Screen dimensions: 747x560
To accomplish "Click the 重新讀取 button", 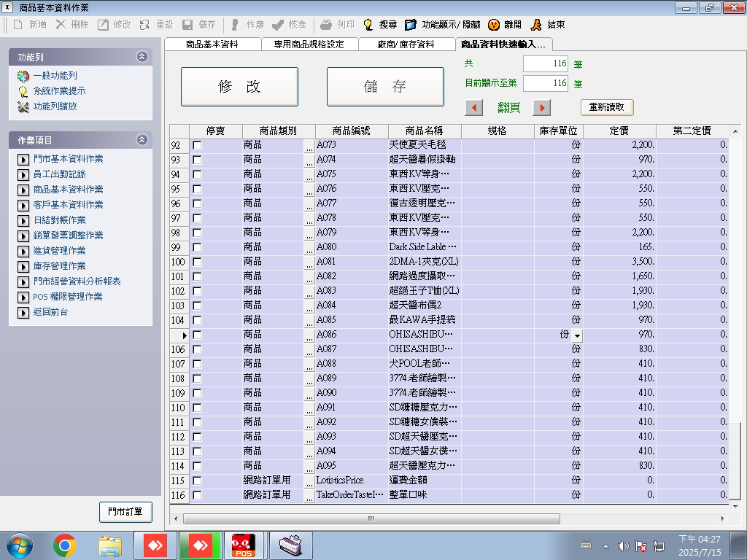I will (x=606, y=107).
